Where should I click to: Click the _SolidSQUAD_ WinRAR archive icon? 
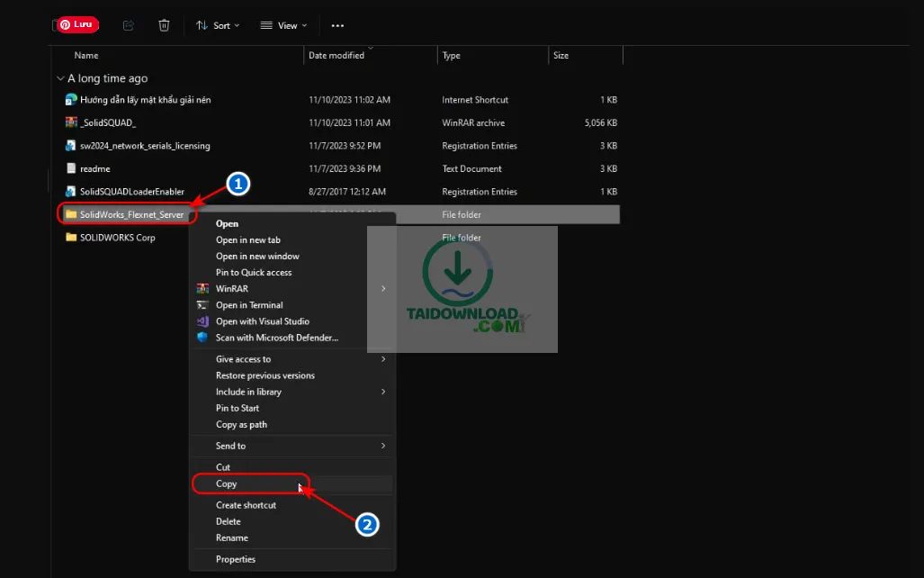point(71,122)
